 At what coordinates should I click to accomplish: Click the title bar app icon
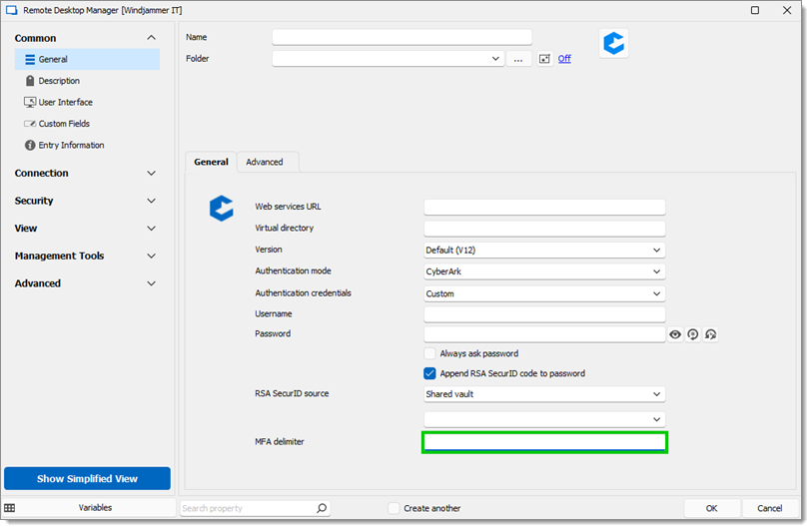point(11,10)
